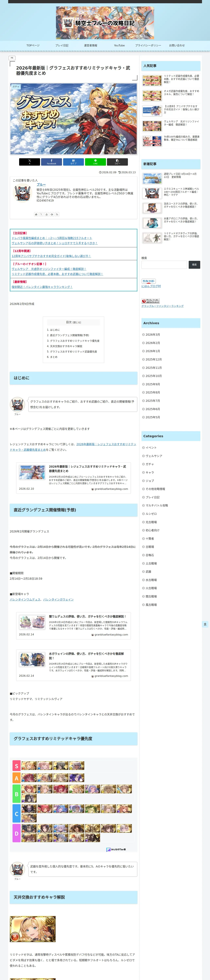Open the author's home page icon
210x980 pixels.
[x=36, y=215]
